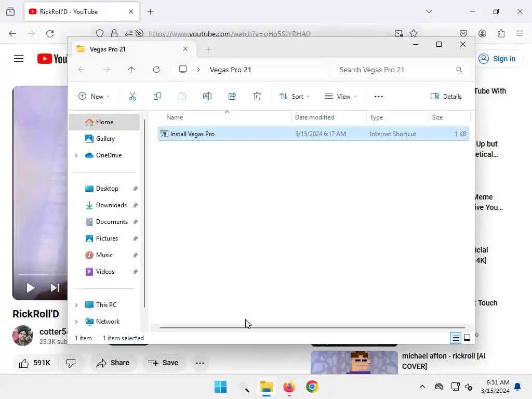Select the Install Vegas Pro file
532x399 pixels.
pos(313,134)
